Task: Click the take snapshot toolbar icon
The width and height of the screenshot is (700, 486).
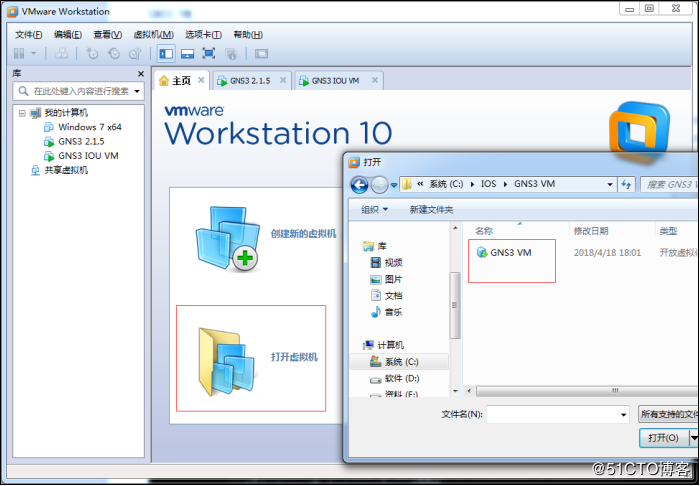Action: coord(92,54)
